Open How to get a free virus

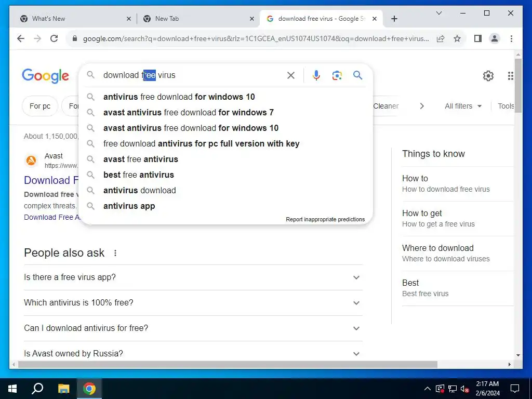click(457, 219)
